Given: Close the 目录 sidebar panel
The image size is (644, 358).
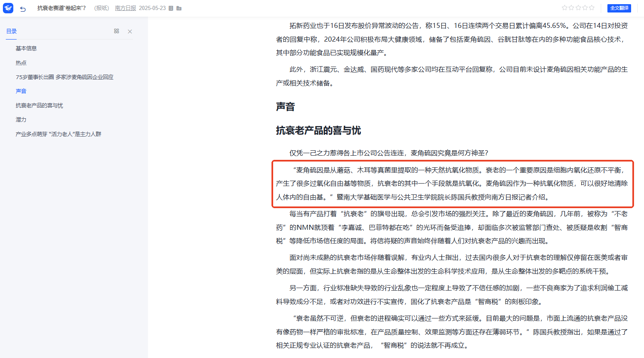Looking at the screenshot, I should click(130, 32).
